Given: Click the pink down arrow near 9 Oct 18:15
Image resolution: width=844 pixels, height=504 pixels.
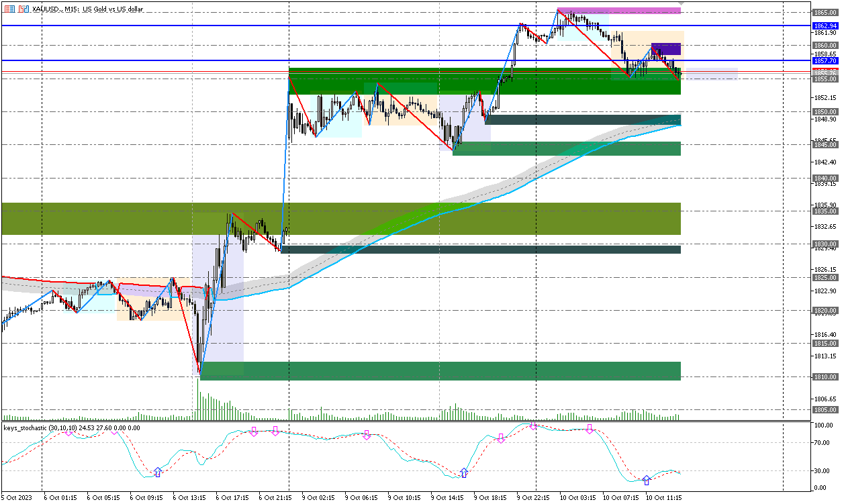Looking at the screenshot, I should 501,438.
